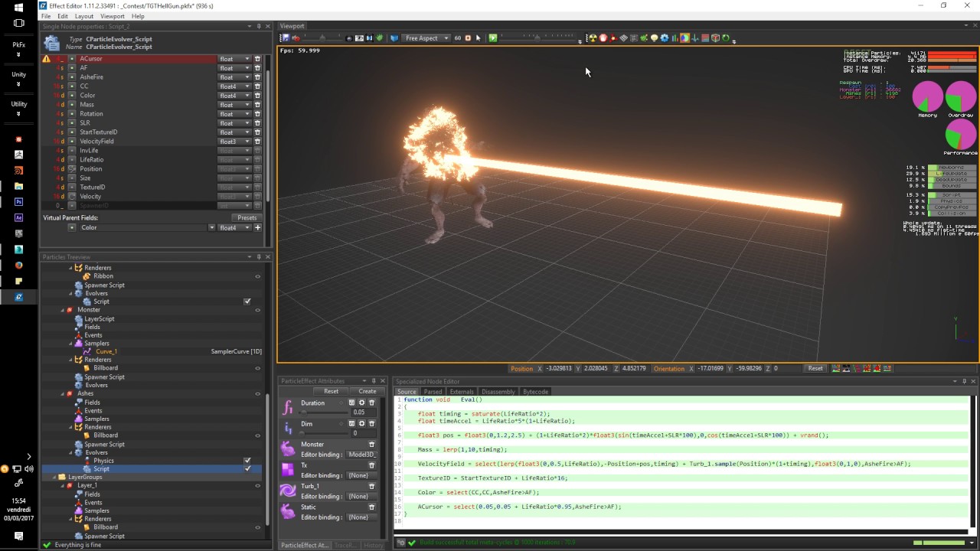Open the type dropdown for the Color field
Screen dimensions: 980x551
235,96
